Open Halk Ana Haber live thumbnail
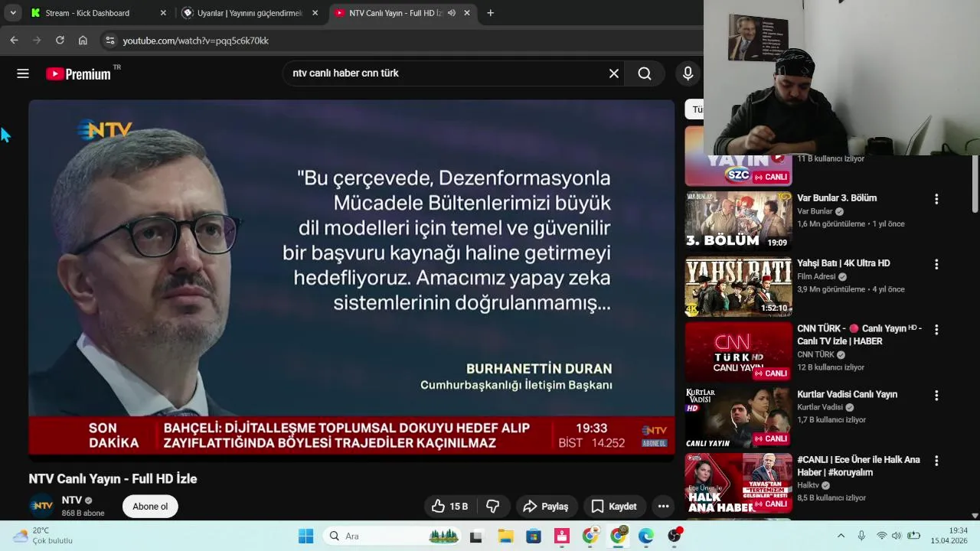Screen dimensions: 980x551 pos(738,483)
